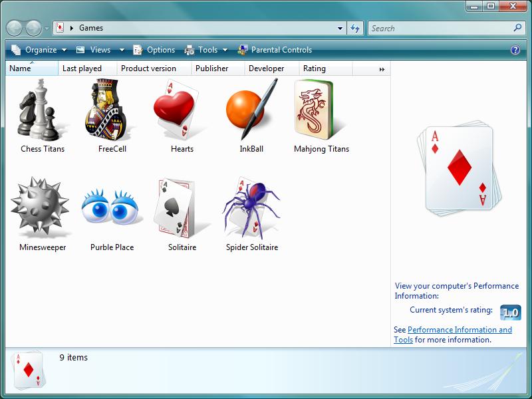This screenshot has height=399, width=532.
Task: Select the FreeCell game icon
Action: (112, 110)
